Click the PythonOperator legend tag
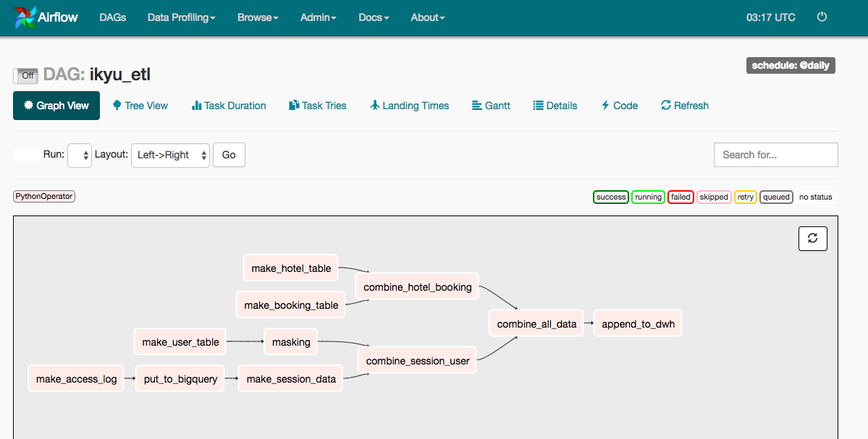 click(x=44, y=196)
